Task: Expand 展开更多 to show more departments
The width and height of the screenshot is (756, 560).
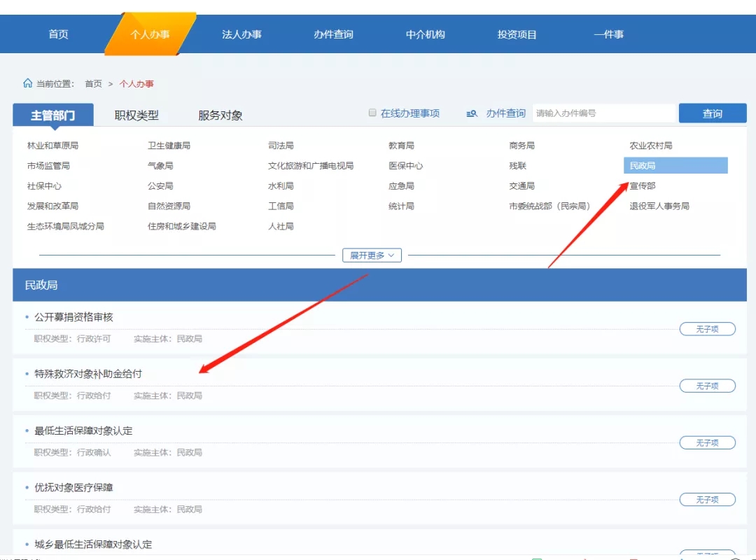Action: click(370, 255)
